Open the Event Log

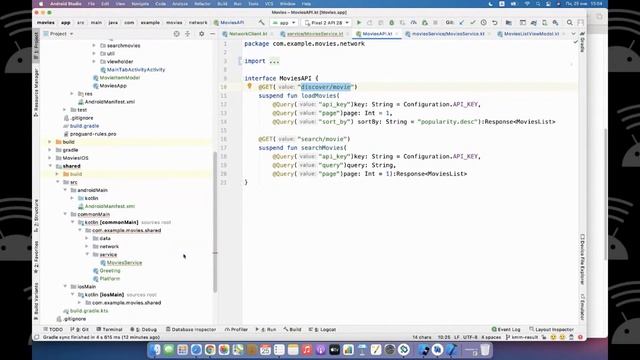[506, 329]
